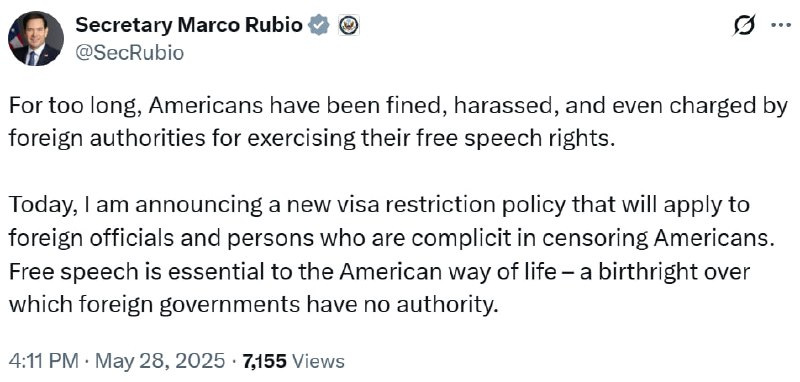Screen dimensions: 800x382
Task: Visit the @SecRubio handle link
Action: (130, 53)
